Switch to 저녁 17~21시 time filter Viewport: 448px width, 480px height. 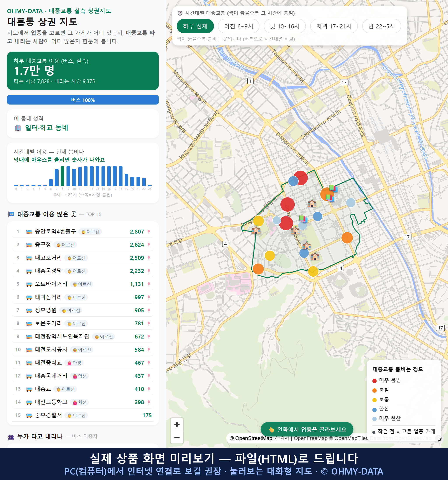pyautogui.click(x=334, y=26)
